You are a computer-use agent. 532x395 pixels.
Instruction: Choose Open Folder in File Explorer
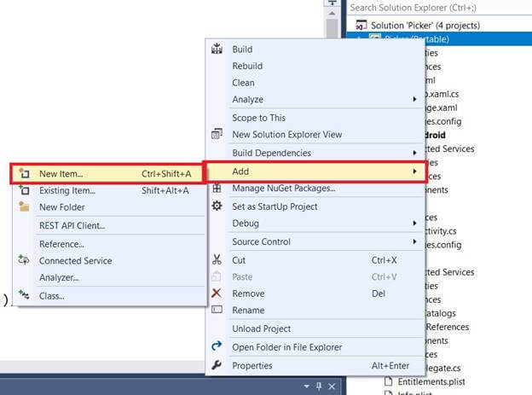click(x=315, y=347)
